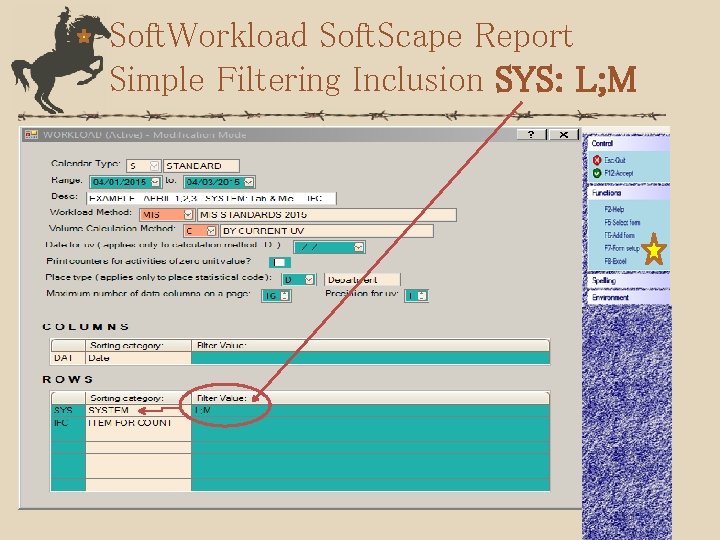Select the SYS code cell in Rows

point(68,411)
